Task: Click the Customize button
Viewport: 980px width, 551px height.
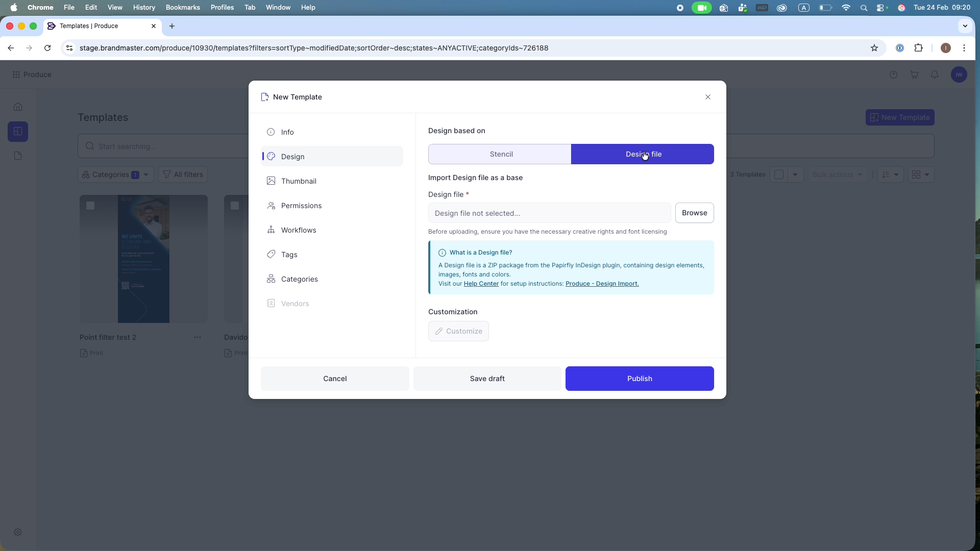Action: [458, 331]
